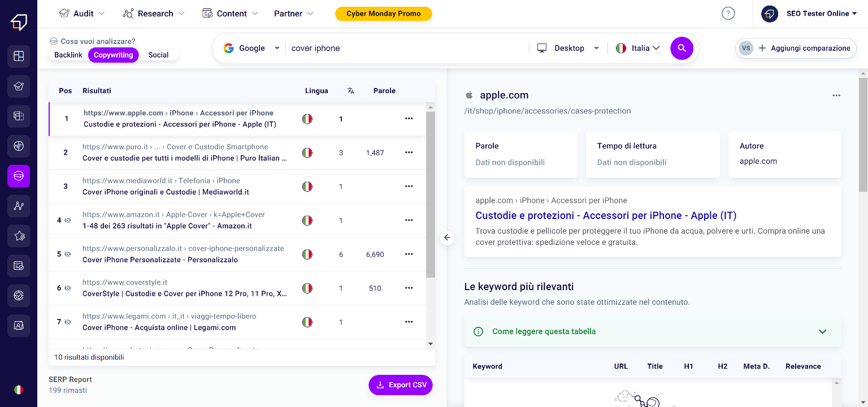The width and height of the screenshot is (868, 407).
Task: Open the Partner dropdown menu
Action: pos(294,14)
